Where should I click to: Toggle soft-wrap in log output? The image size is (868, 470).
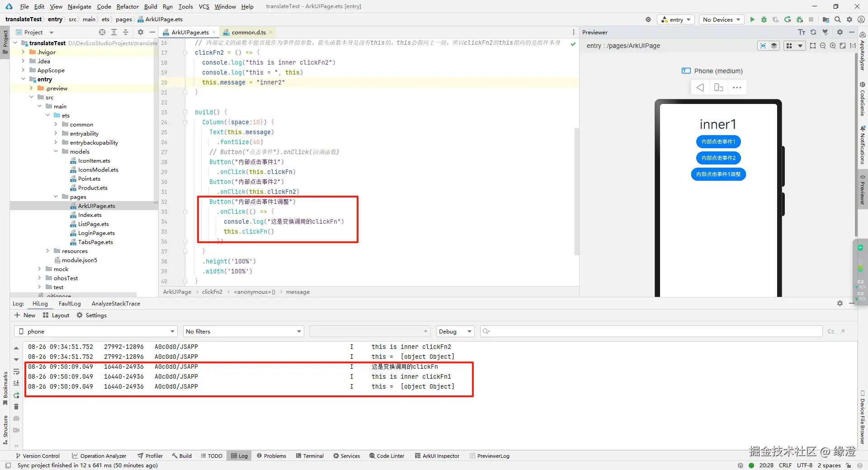click(x=16, y=371)
